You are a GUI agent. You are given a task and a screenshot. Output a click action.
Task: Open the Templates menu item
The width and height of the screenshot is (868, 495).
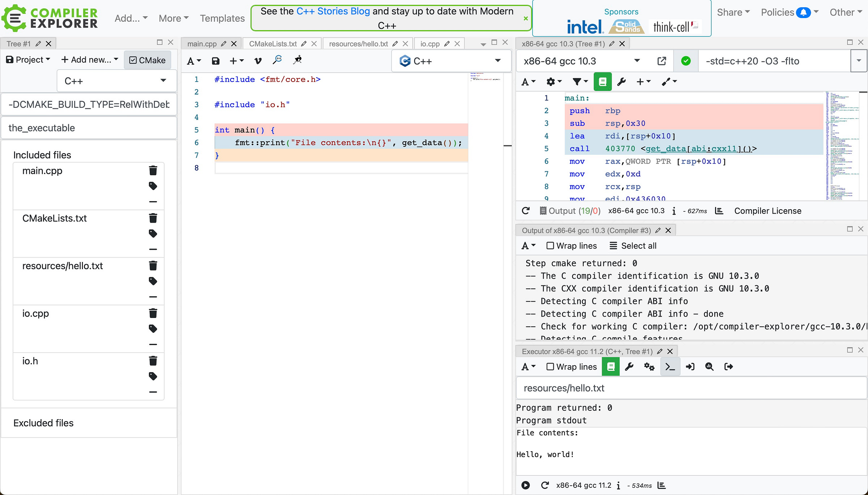pyautogui.click(x=222, y=18)
